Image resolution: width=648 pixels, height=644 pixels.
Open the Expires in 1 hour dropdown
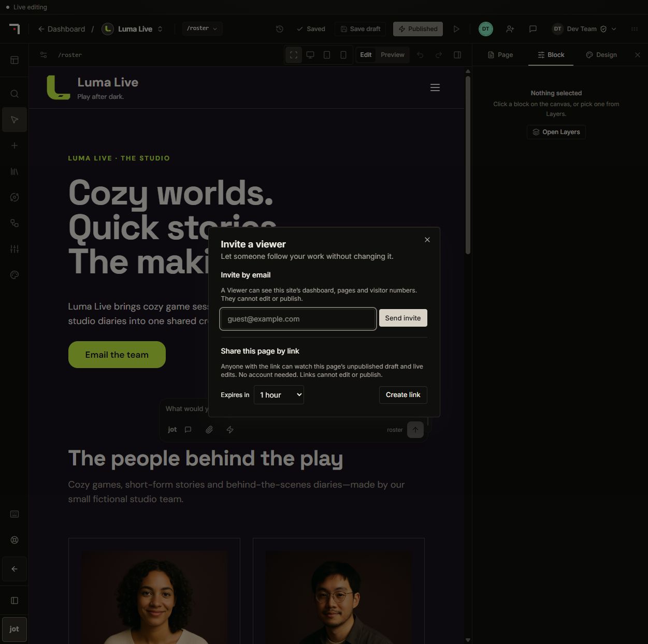(279, 395)
